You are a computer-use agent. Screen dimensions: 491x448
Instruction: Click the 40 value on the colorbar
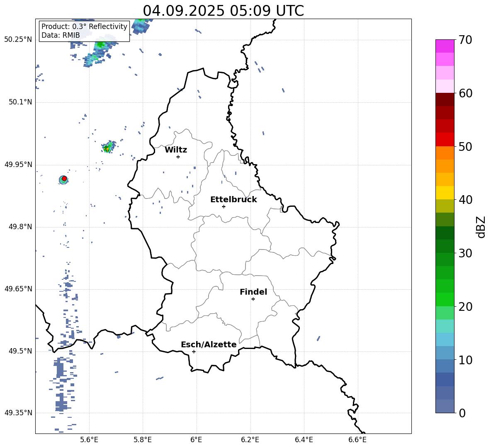tap(465, 200)
